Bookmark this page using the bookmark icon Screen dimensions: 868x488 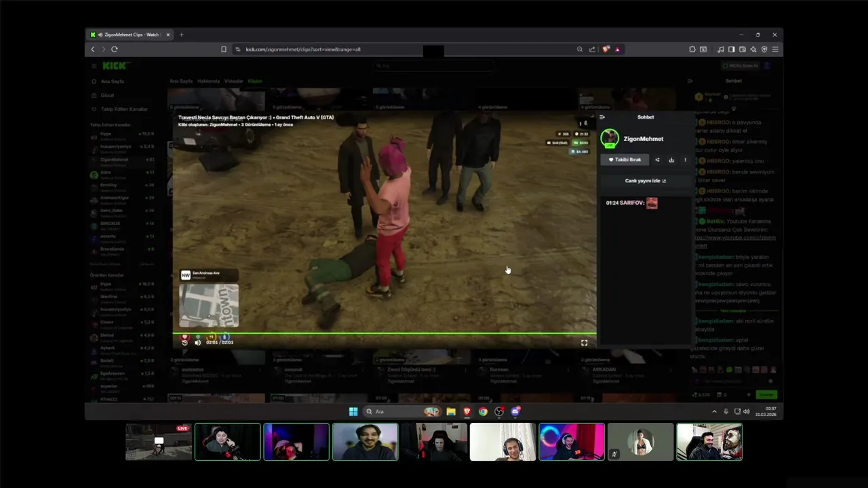coord(224,49)
